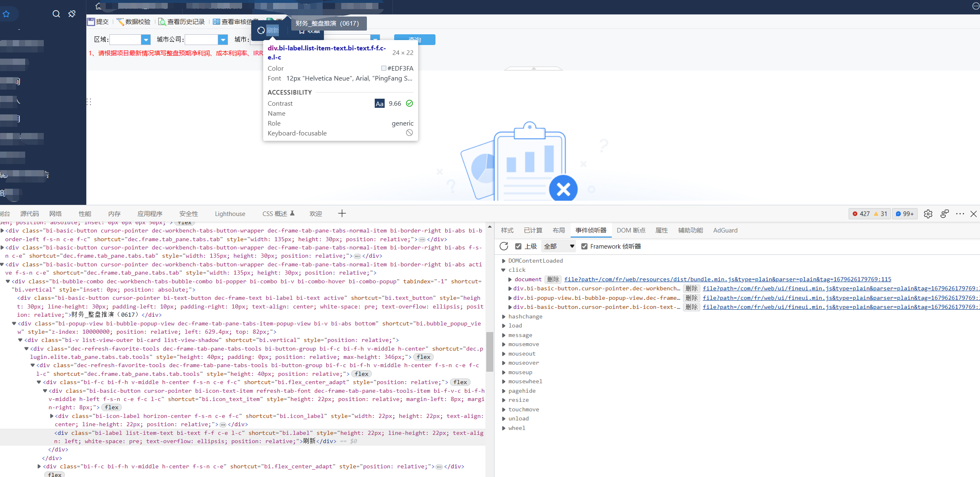Switch to the 布局 sidebar tab

[x=559, y=230]
